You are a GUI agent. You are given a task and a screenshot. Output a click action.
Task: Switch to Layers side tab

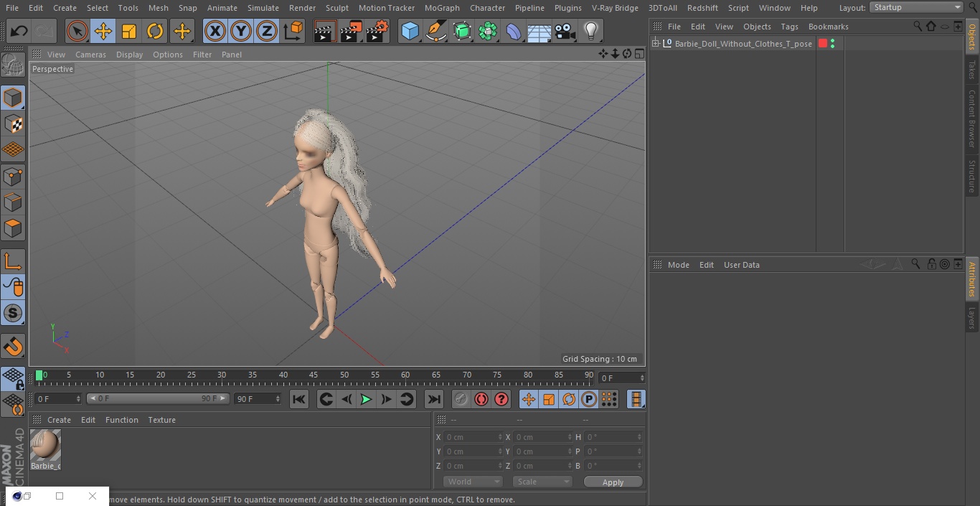(972, 317)
